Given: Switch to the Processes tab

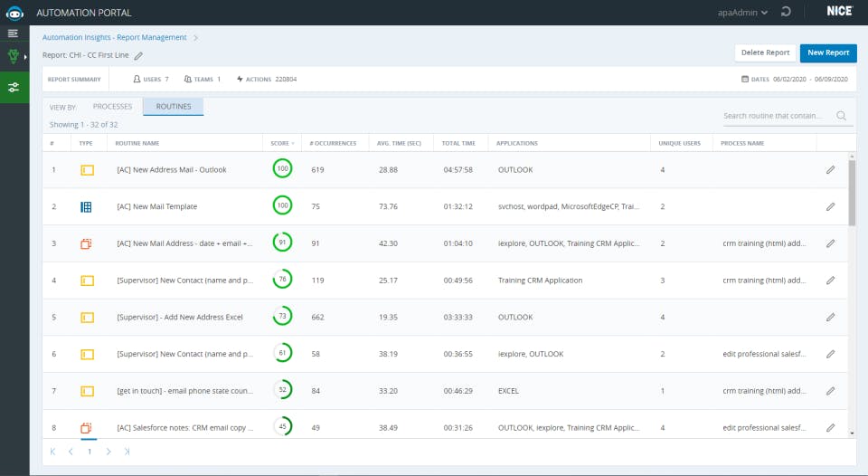Looking at the screenshot, I should tap(112, 107).
